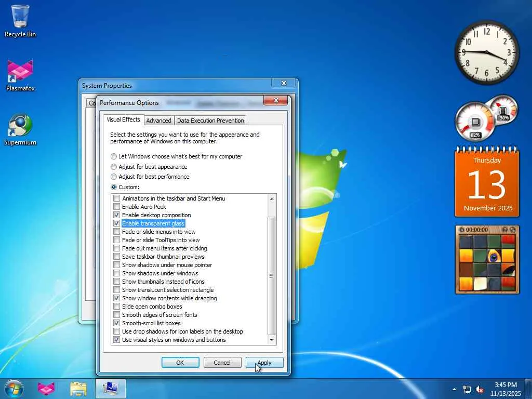The image size is (532, 399).
Task: Check Show thumbnails instead of icons
Action: coord(117,281)
